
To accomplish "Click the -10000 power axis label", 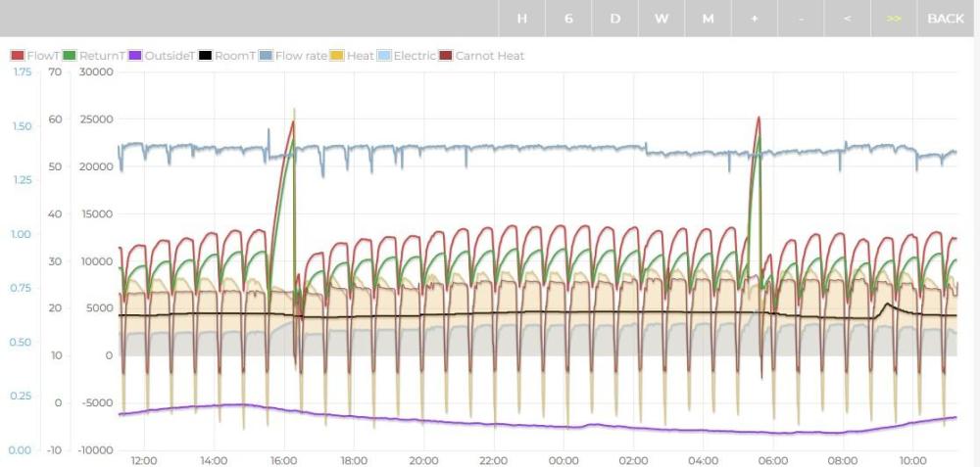I will click(x=96, y=450).
